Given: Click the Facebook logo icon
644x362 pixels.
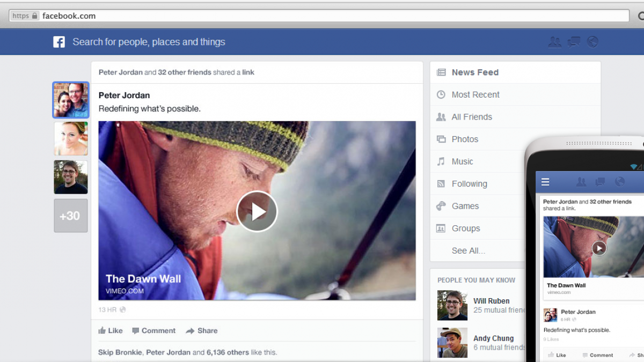Looking at the screenshot, I should pyautogui.click(x=59, y=42).
